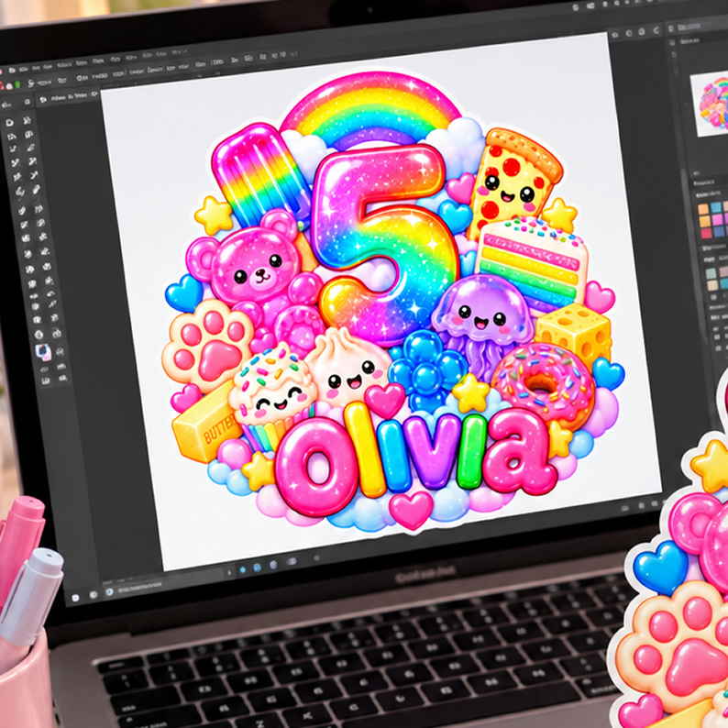Click the first icon in the row above the canvas's right edge

click(x=615, y=35)
